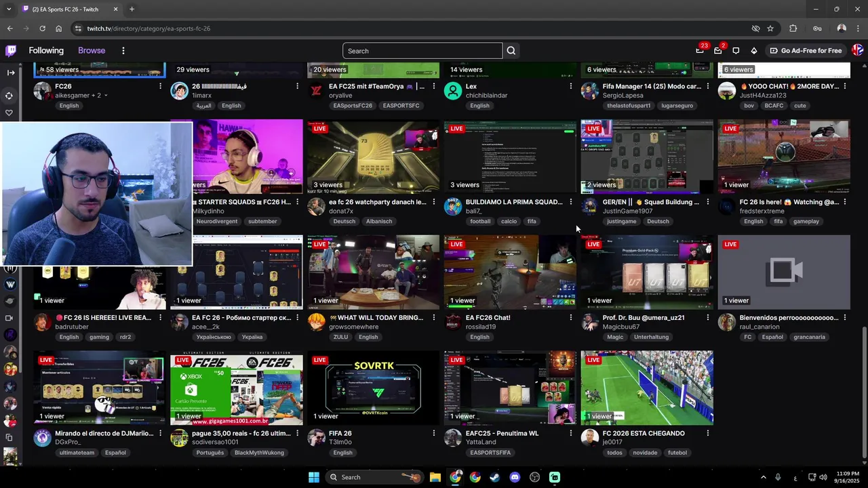Viewport: 868px width, 488px height.
Task: Click the BlackMythWukong tag
Action: [x=259, y=453]
